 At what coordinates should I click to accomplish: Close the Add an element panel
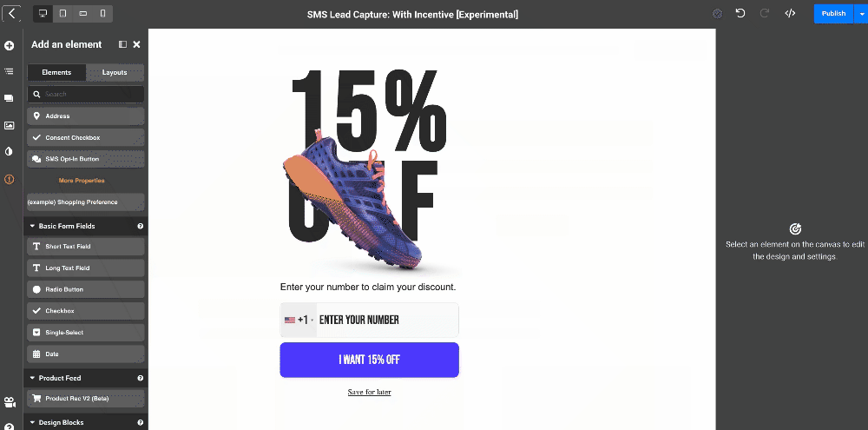click(x=136, y=44)
